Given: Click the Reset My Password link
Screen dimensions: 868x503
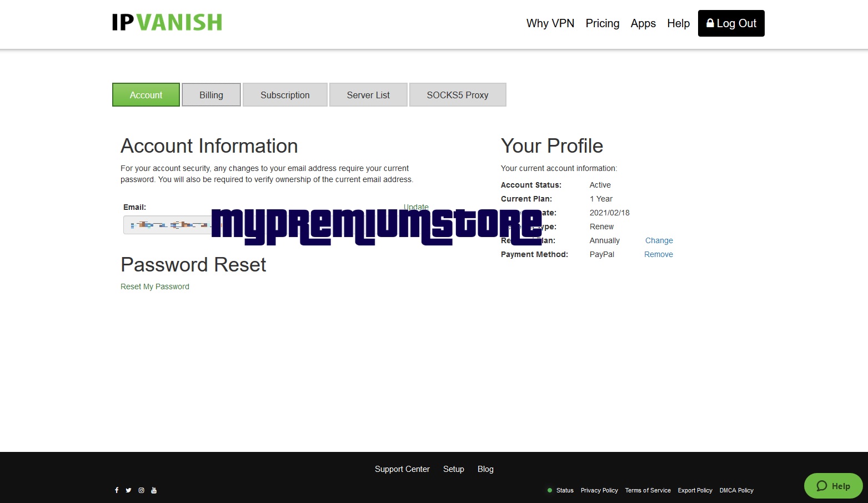Looking at the screenshot, I should 155,286.
